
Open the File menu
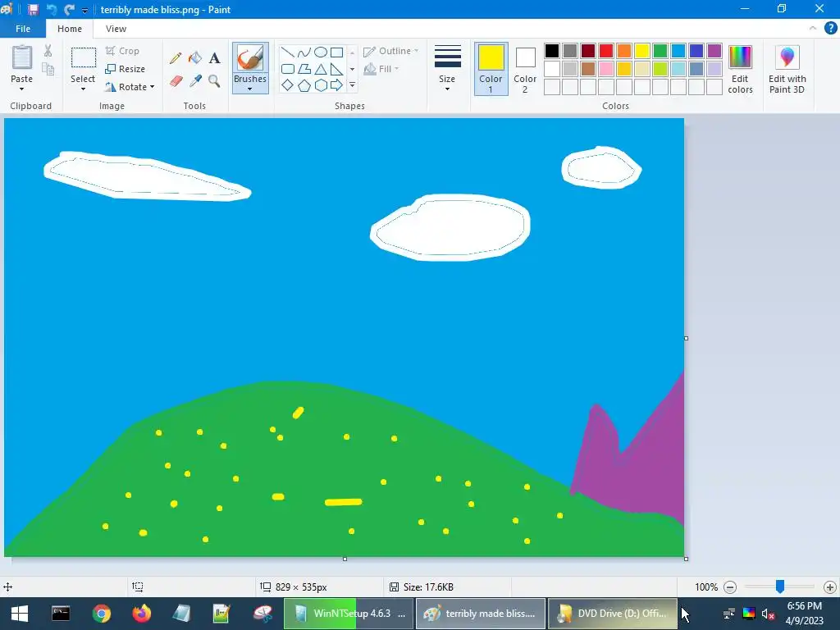click(23, 29)
